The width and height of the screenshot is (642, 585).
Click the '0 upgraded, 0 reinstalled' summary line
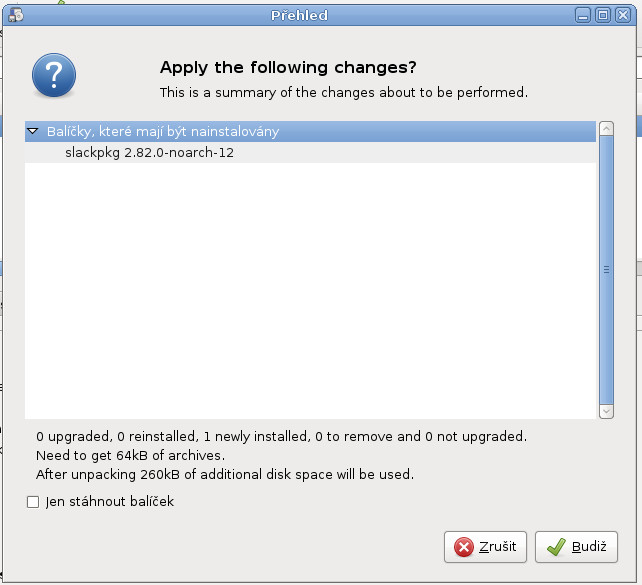[x=281, y=436]
